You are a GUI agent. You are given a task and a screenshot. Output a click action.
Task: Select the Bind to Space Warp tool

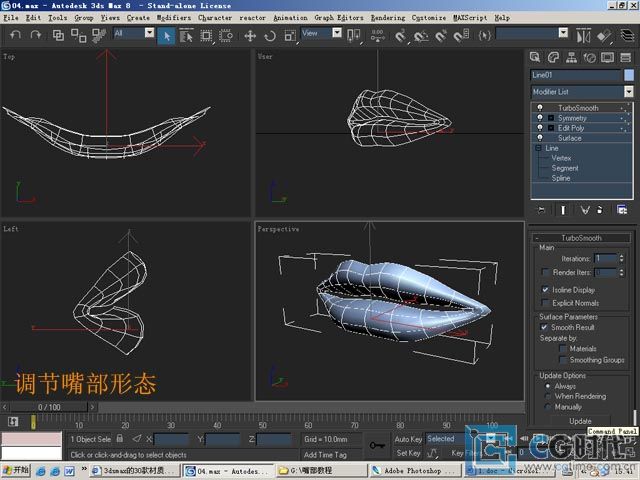99,36
